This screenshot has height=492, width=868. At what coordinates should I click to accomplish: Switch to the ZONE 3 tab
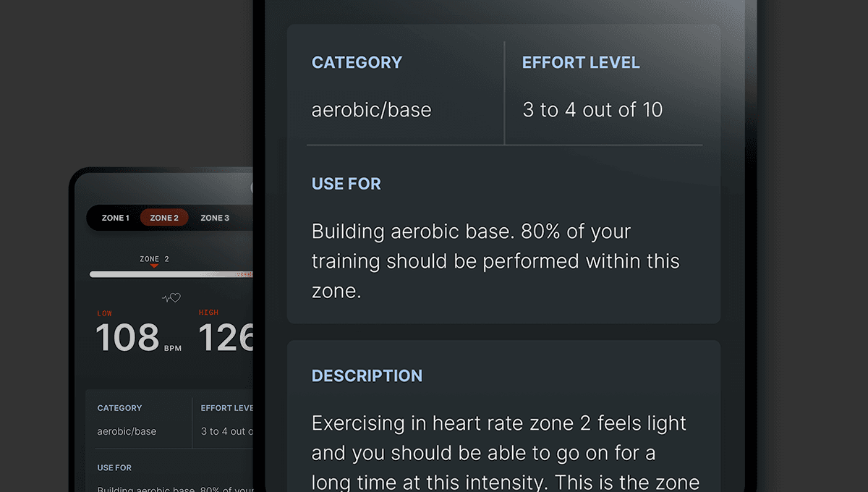pyautogui.click(x=215, y=218)
